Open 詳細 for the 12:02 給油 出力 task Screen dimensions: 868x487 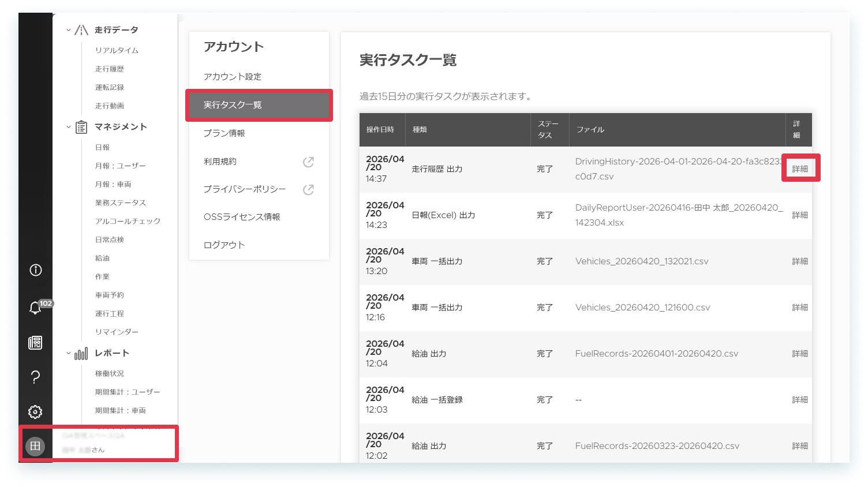[x=800, y=446]
